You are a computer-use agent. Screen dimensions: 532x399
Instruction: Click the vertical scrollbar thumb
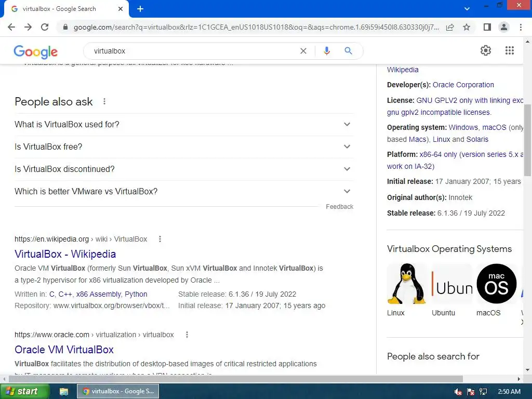pyautogui.click(x=528, y=140)
